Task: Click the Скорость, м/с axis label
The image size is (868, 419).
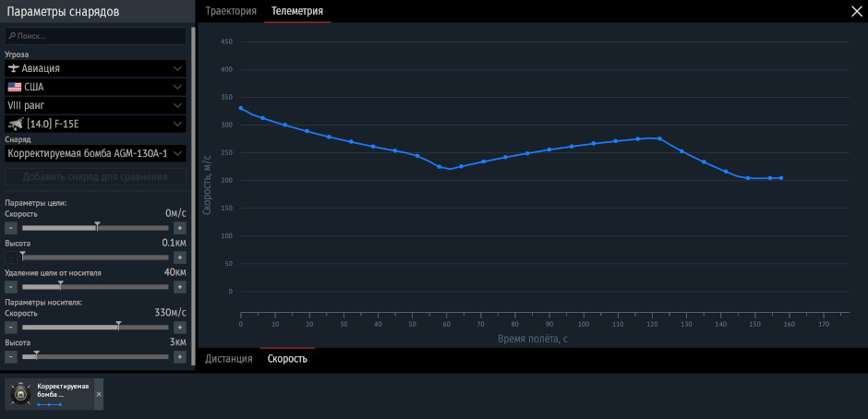Action: (207, 184)
